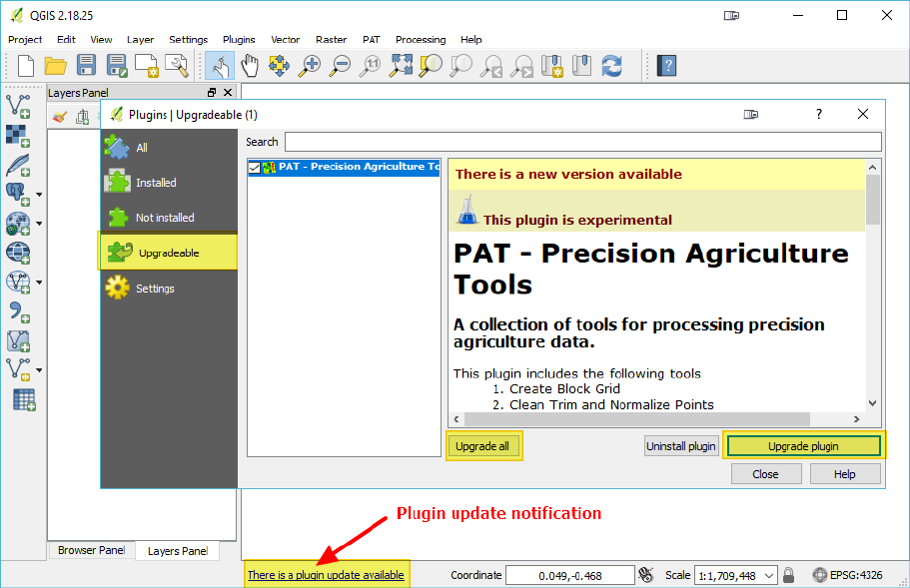910x588 pixels.
Task: Select the Zoom Out tool
Action: [x=340, y=66]
